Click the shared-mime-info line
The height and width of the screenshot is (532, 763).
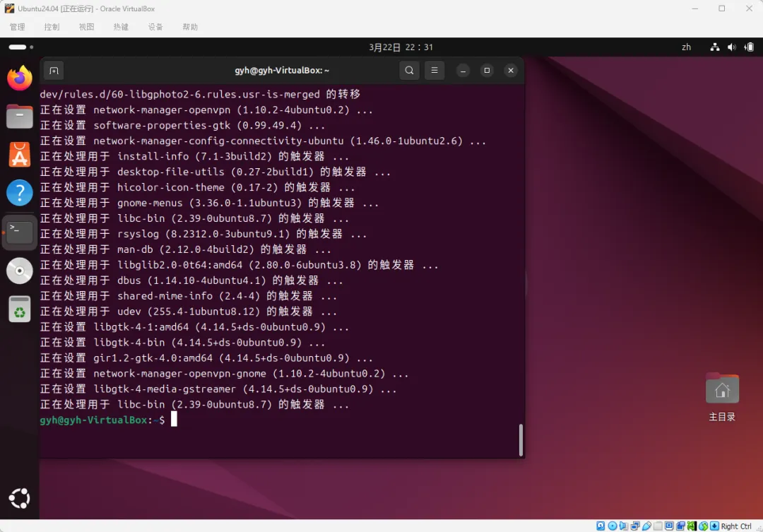tap(189, 297)
